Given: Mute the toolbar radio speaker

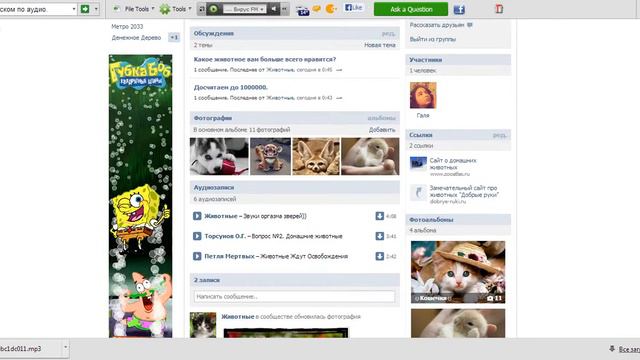Looking at the screenshot, I should point(274,9).
